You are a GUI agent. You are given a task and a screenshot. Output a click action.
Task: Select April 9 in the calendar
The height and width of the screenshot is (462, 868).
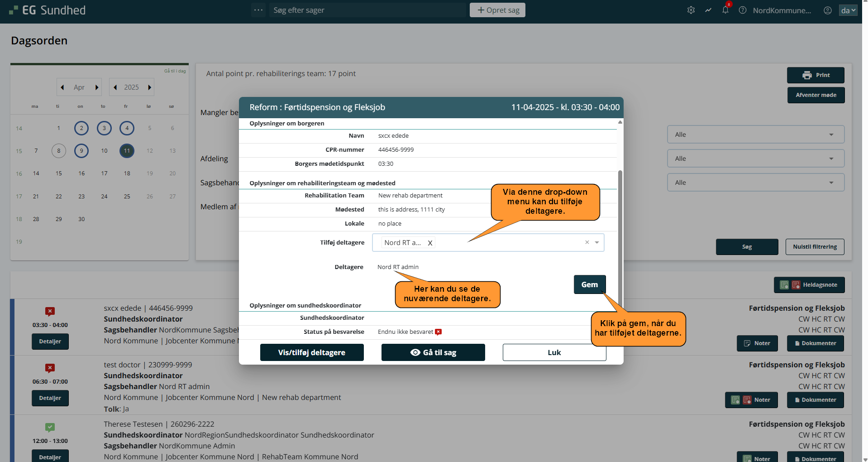(81, 151)
